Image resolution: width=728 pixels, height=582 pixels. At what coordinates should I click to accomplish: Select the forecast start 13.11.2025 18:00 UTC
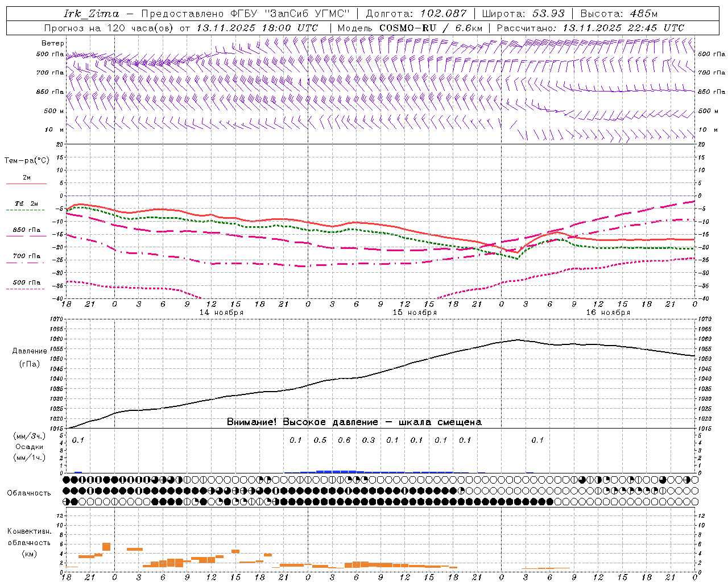coord(257,28)
